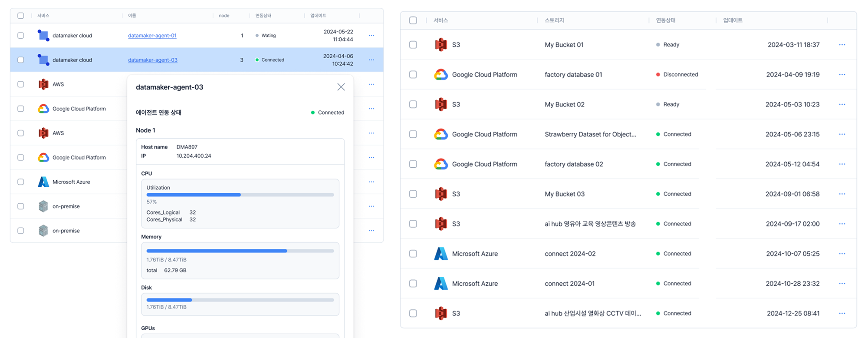
Task: Open more options for Strawberry Dataset row
Action: point(842,134)
